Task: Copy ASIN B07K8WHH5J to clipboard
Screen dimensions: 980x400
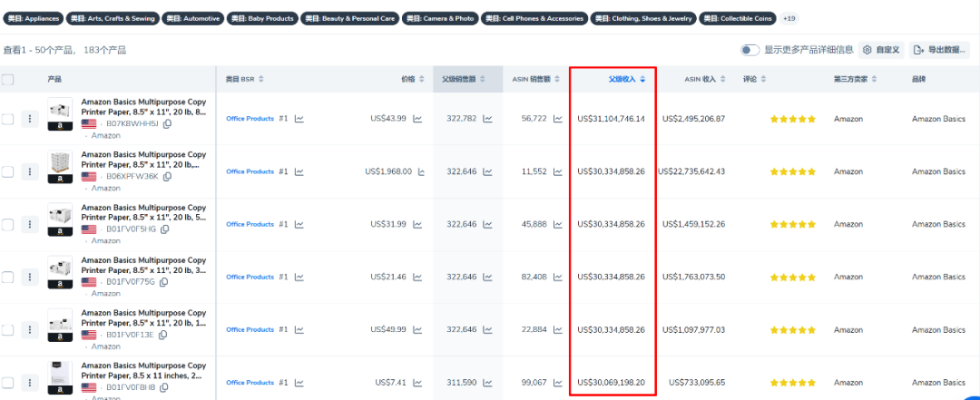Action: (167, 123)
